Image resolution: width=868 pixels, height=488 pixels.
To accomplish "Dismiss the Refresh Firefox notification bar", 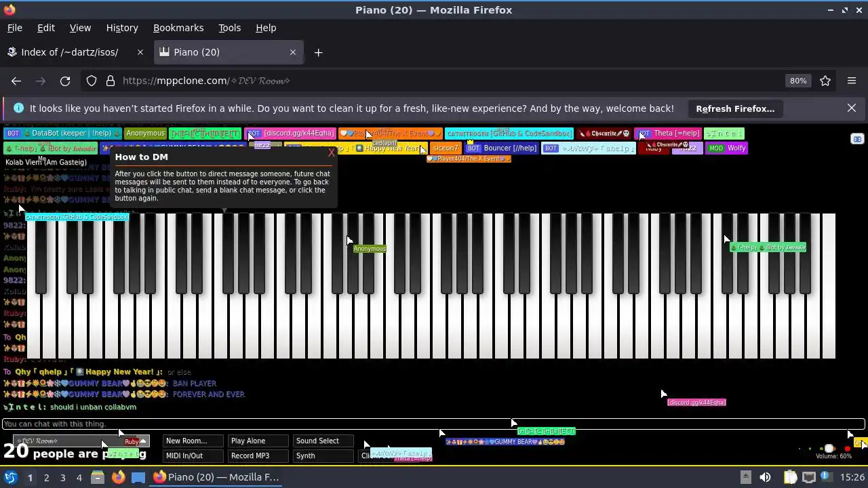I will [852, 108].
